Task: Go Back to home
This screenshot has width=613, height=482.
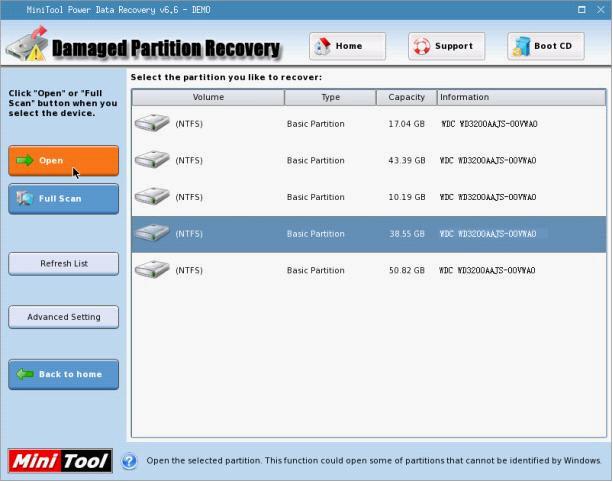Action: 63,374
